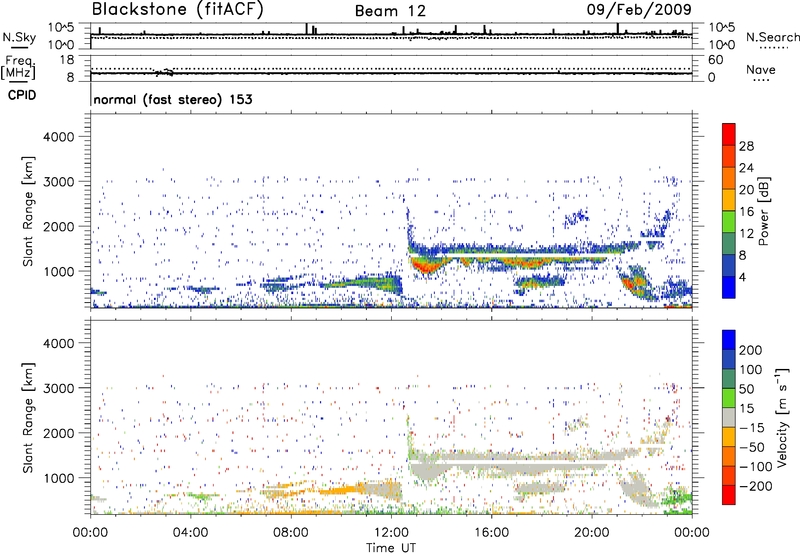Click the "20" label on Power color bar
Screen dimensions: 800x554
tap(746, 190)
